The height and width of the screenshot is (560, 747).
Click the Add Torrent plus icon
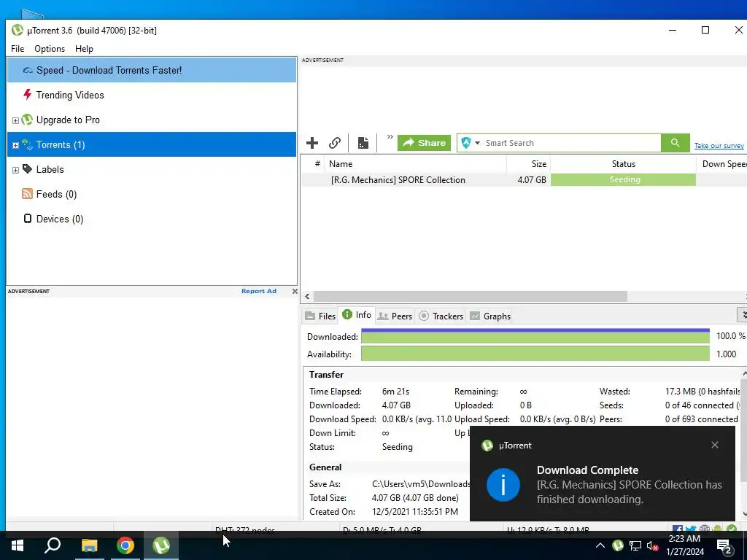click(x=312, y=143)
